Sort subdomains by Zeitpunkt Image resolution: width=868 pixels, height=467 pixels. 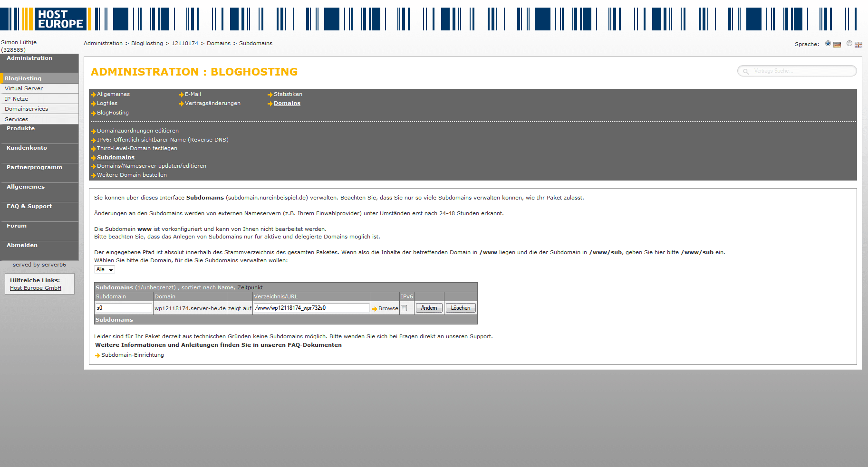pos(250,287)
